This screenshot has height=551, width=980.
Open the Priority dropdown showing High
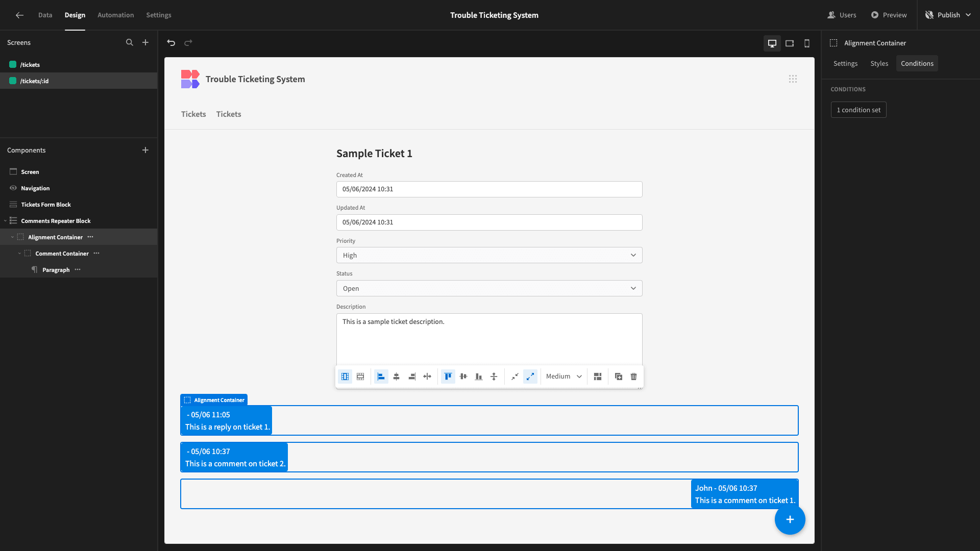tap(489, 255)
